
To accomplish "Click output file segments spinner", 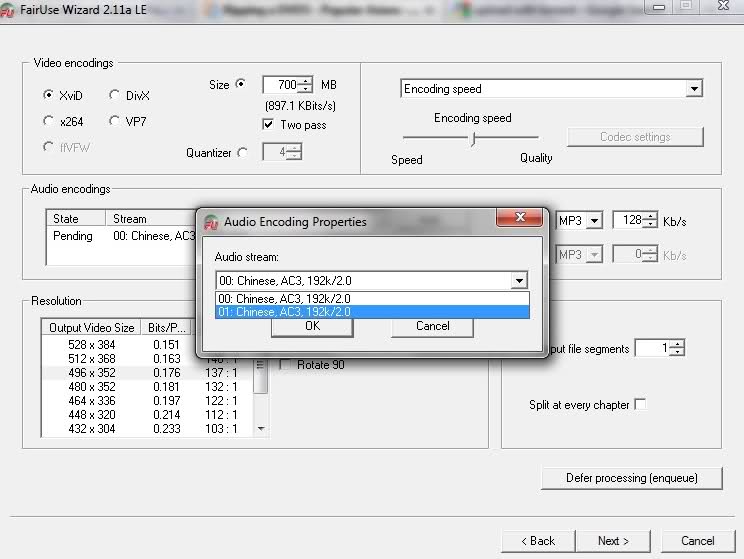I will 678,348.
